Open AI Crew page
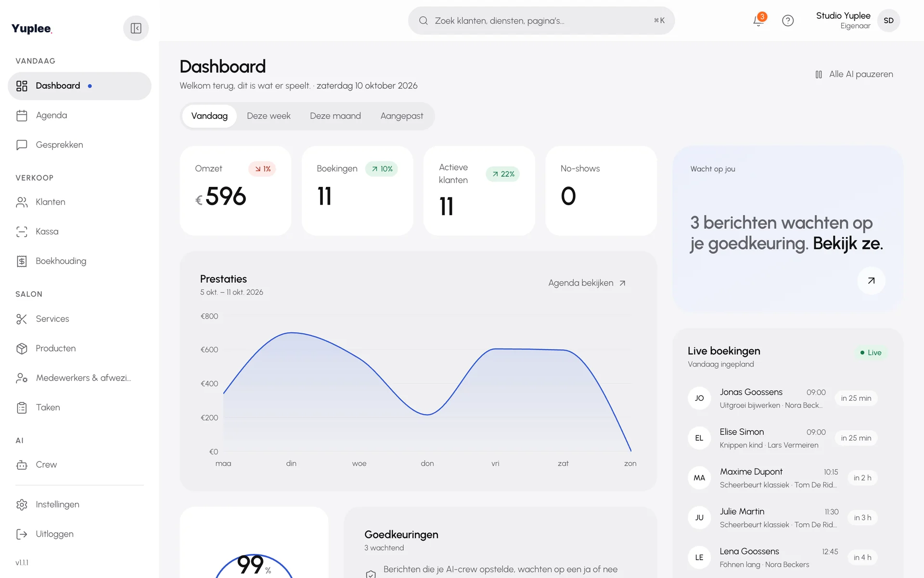 [79, 465]
